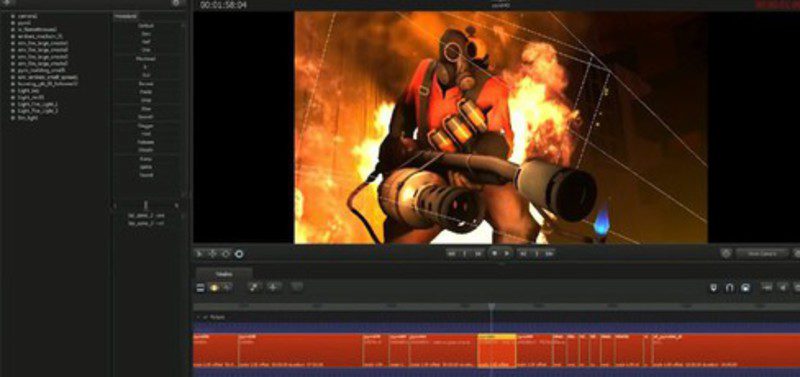Click the procedural preset slider handle
Viewport: 800px width, 377px height.
click(x=146, y=205)
